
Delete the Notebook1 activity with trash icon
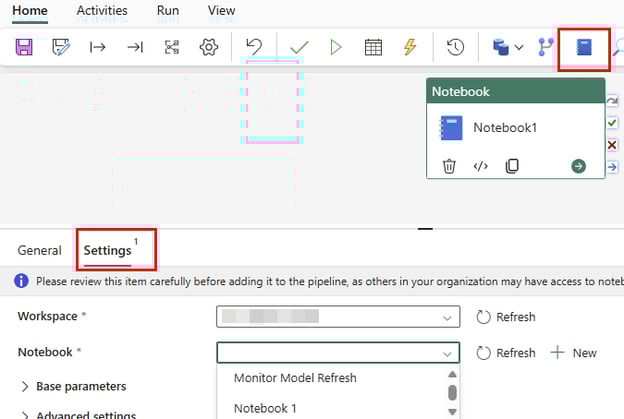point(449,166)
